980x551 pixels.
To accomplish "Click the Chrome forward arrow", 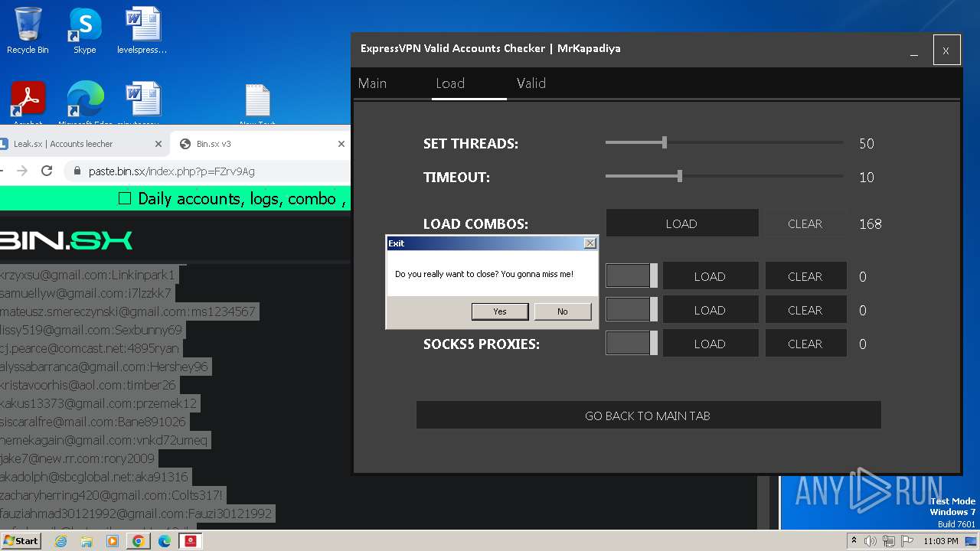I will click(21, 171).
